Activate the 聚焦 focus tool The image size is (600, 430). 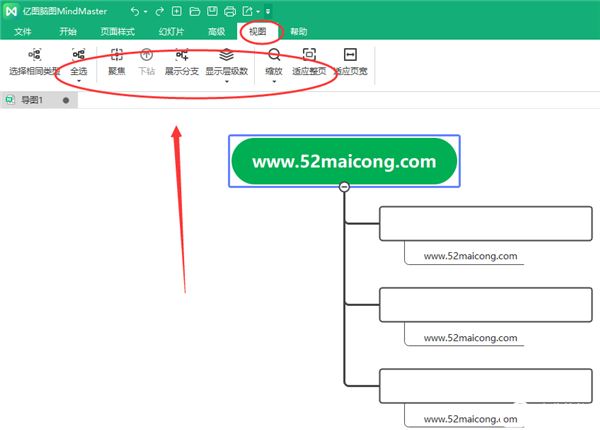coord(117,62)
